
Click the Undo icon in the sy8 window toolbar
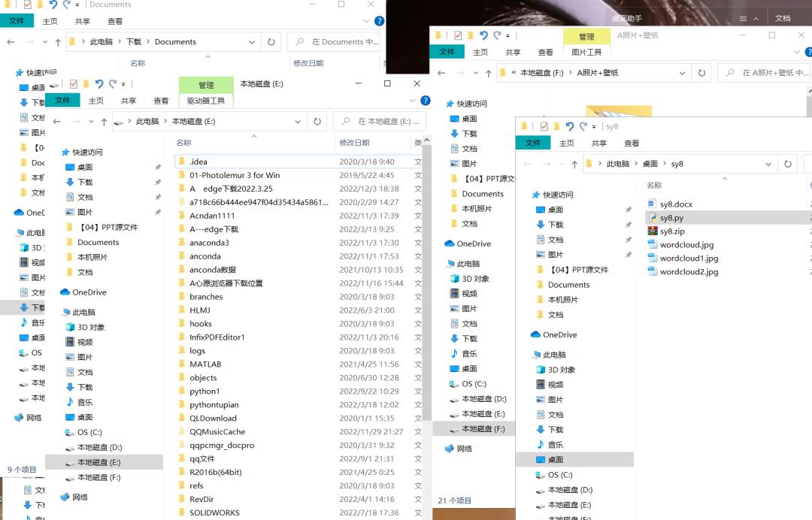point(570,125)
